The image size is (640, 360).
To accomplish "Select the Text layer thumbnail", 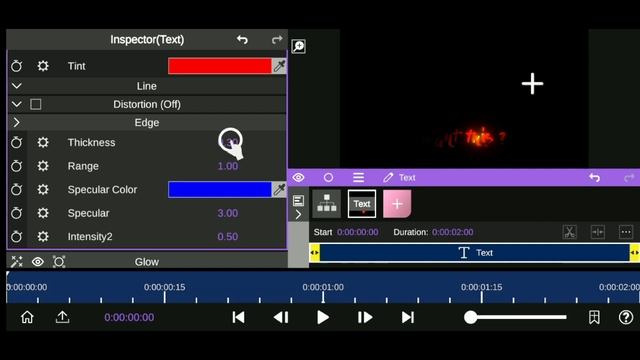I will point(362,204).
